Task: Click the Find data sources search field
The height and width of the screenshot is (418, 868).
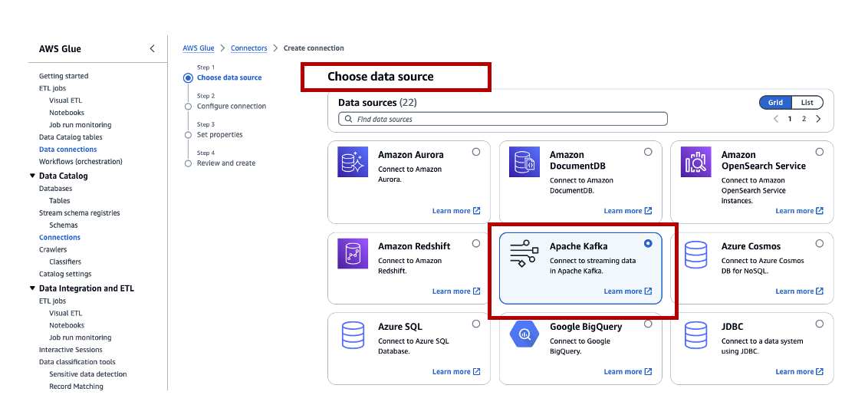Action: [x=503, y=119]
